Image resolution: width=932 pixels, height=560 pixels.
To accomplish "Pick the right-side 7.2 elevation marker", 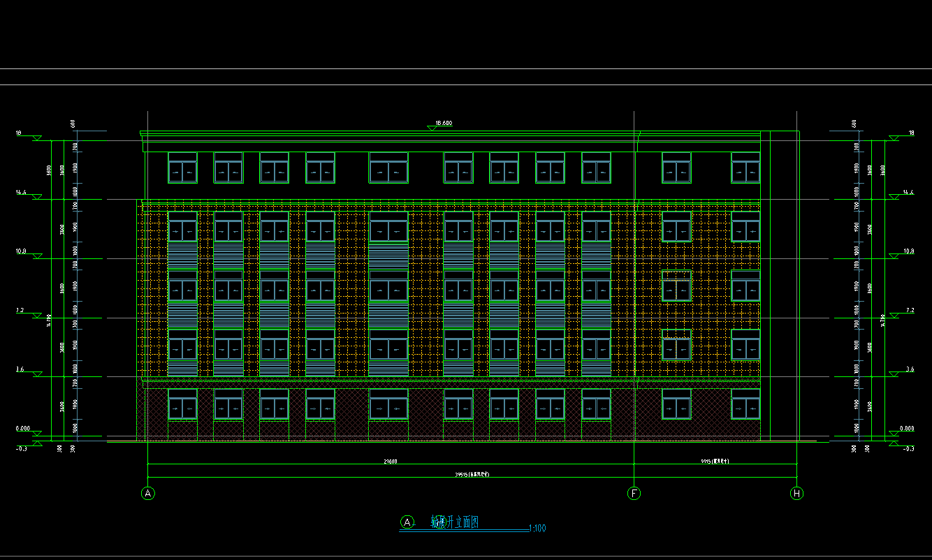I will pos(909,310).
